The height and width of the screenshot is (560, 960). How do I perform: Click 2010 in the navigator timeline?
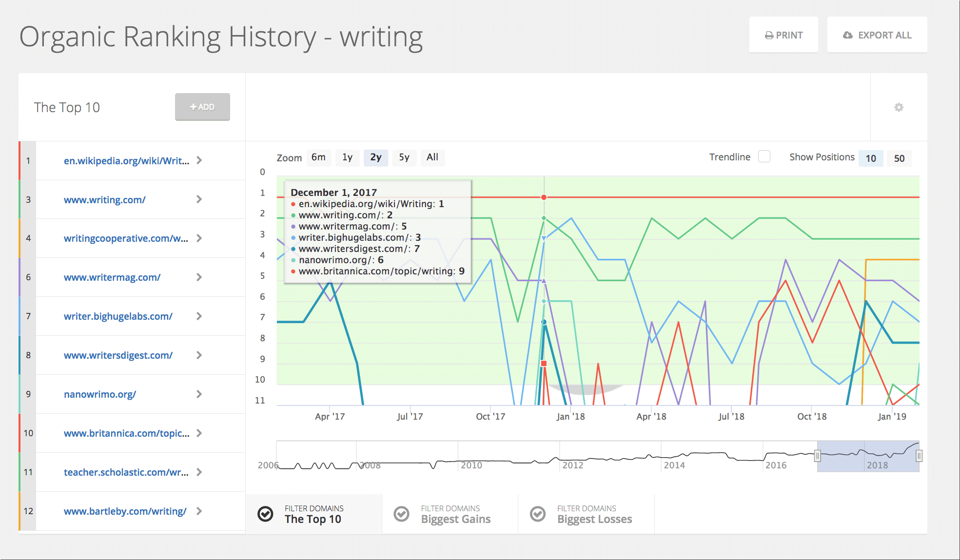(471, 465)
